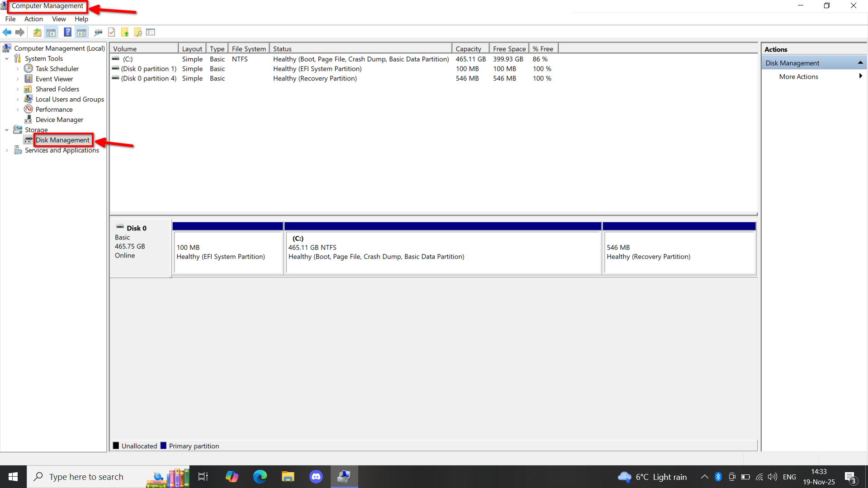
Task: Expand the More Actions submenu arrow
Action: (860, 77)
